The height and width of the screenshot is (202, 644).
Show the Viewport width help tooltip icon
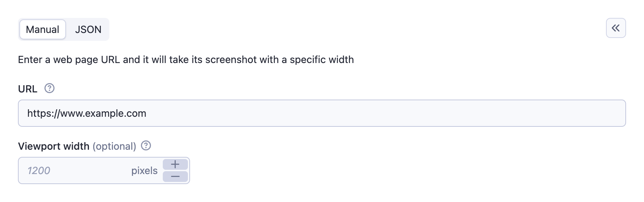click(x=146, y=146)
